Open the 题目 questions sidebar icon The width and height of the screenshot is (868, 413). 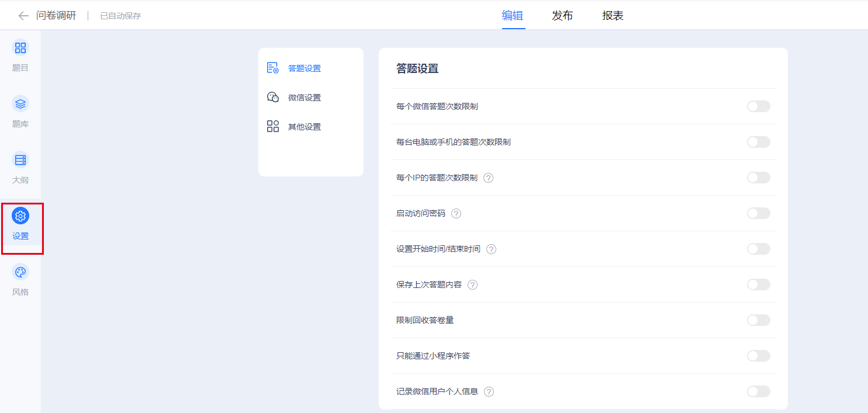click(20, 48)
